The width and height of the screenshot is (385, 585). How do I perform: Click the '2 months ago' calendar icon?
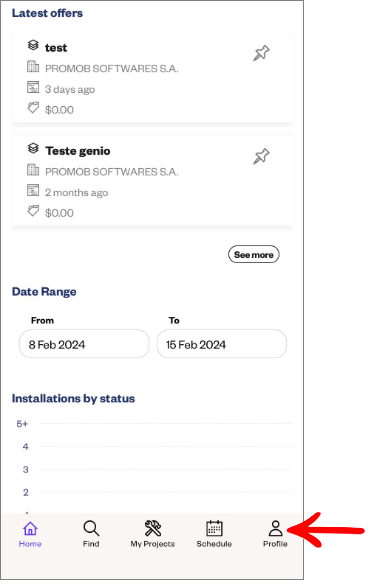click(x=33, y=190)
